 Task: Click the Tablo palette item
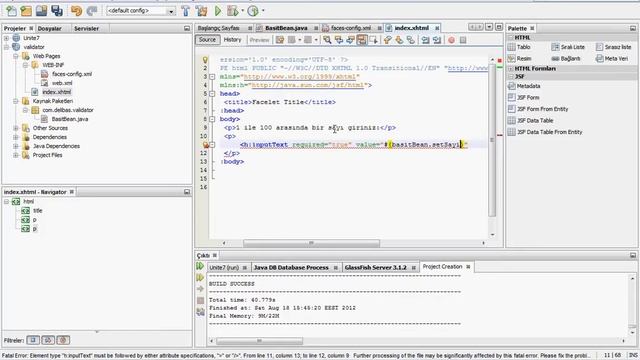tap(519, 47)
